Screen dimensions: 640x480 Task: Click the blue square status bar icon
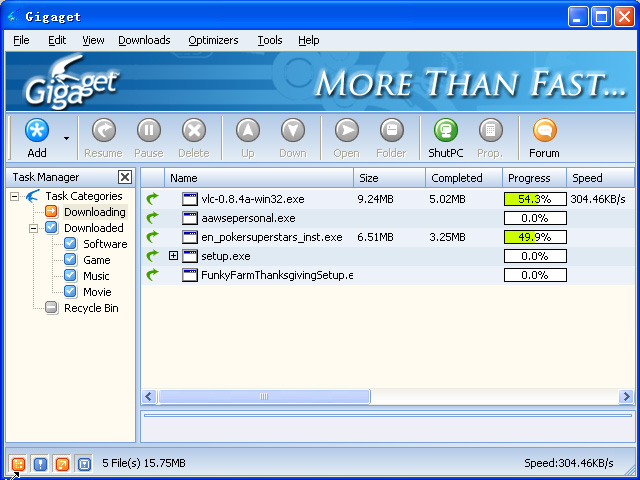click(x=84, y=464)
